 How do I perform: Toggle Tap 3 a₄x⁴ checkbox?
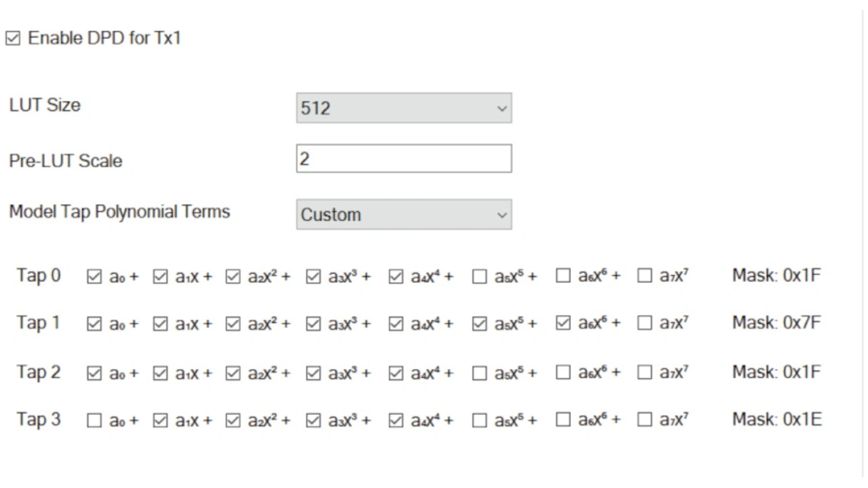tap(396, 421)
